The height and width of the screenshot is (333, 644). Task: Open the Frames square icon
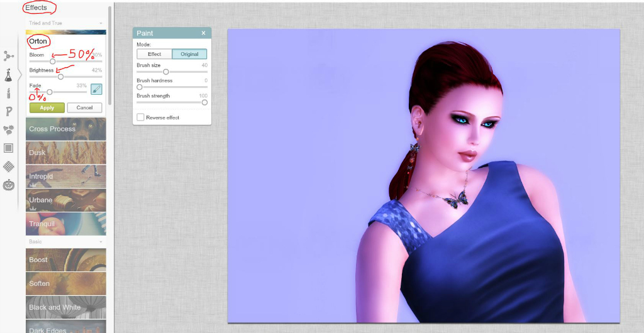pos(9,148)
